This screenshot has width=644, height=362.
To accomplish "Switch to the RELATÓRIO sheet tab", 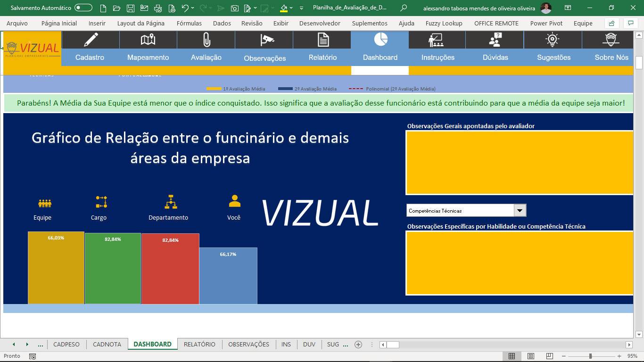I will pos(199,344).
